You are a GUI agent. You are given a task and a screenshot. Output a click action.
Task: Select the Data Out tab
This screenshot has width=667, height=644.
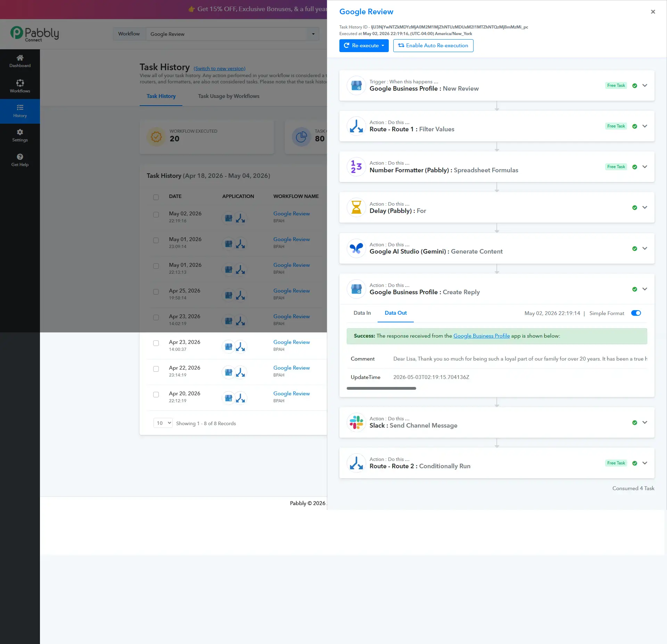coord(396,313)
